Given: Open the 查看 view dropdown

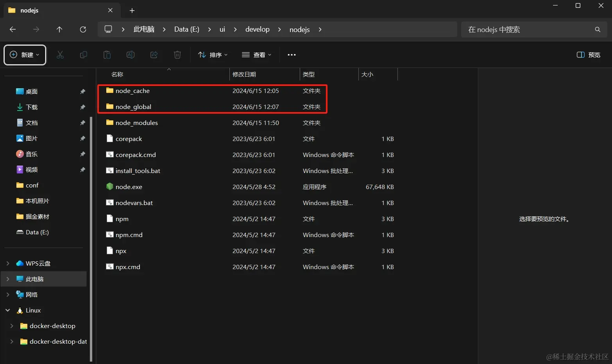Looking at the screenshot, I should click(257, 55).
